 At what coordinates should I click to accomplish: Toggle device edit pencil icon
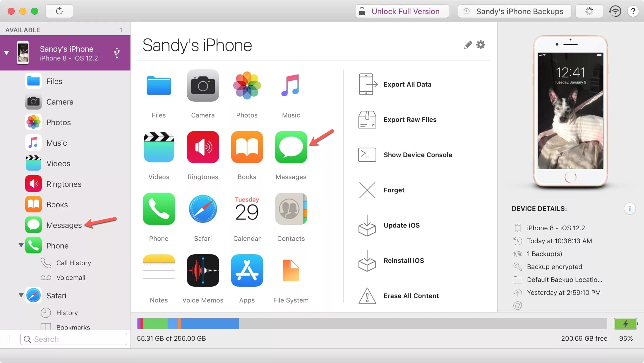click(x=468, y=45)
